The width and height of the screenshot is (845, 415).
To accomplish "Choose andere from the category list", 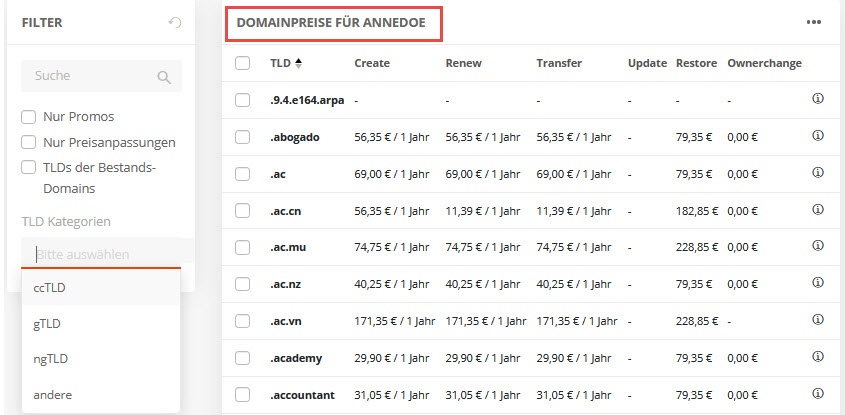I will click(101, 395).
